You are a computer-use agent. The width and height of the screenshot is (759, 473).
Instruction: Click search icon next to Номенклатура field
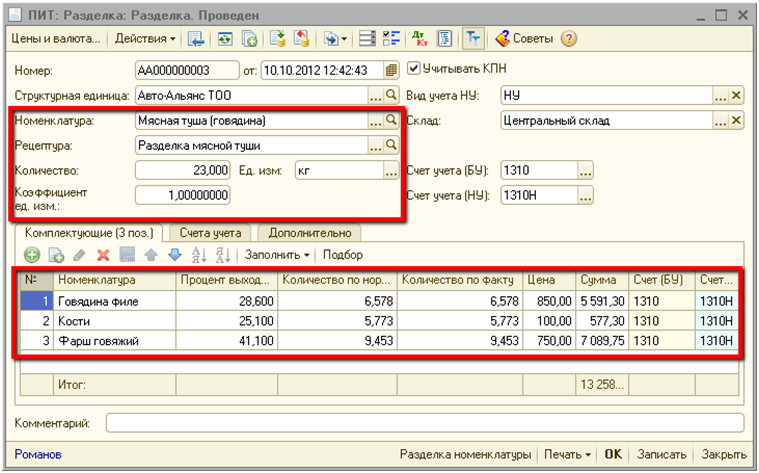391,120
